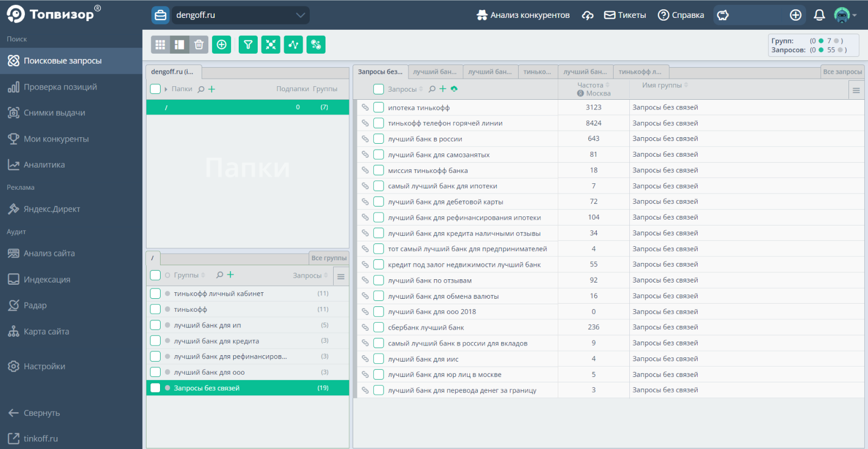The height and width of the screenshot is (449, 868).
Task: Click the Топвизор logo
Action: 54,14
